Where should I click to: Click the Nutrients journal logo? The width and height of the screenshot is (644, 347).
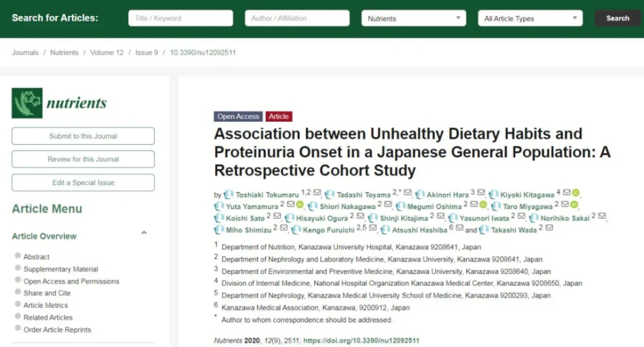[59, 103]
